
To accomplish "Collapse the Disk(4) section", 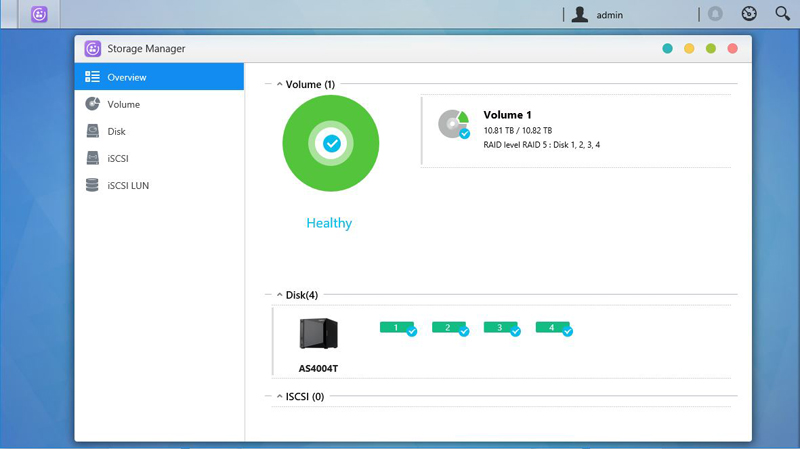I will 279,295.
